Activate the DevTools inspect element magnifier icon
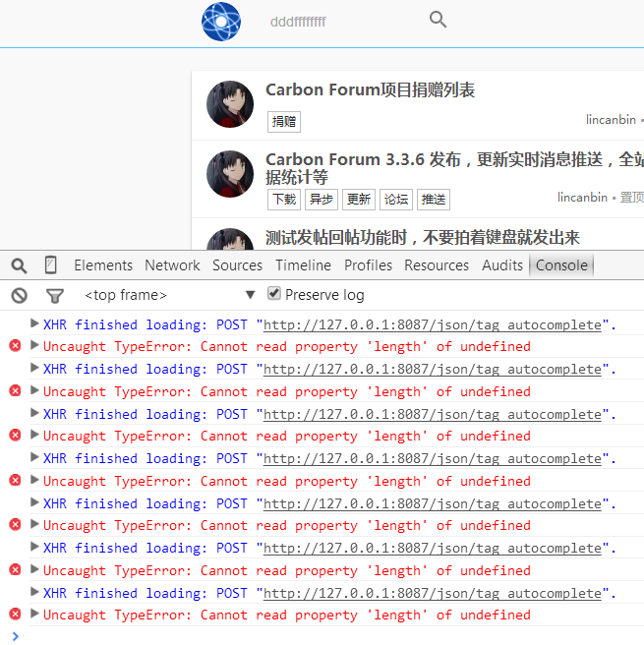The height and width of the screenshot is (645, 644). 19,265
